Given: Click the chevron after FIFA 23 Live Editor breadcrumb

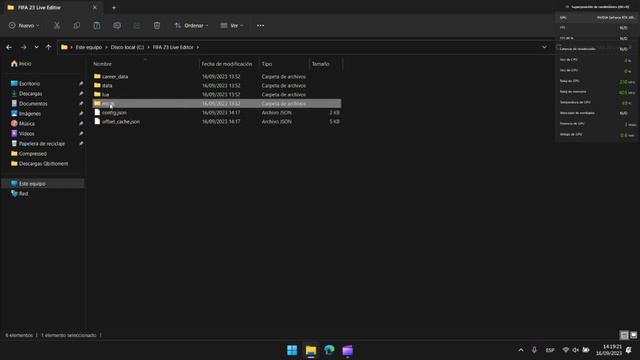Looking at the screenshot, I should pyautogui.click(x=198, y=47).
